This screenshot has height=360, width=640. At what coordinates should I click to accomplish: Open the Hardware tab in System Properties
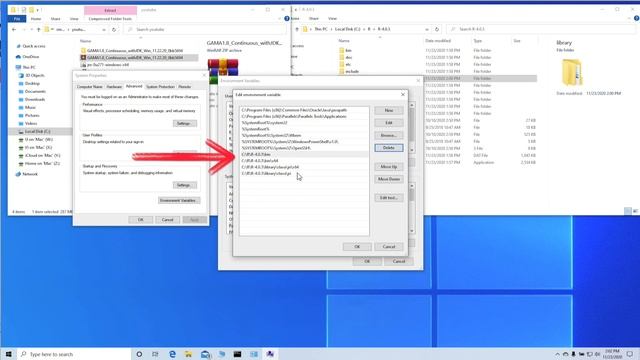coord(114,87)
